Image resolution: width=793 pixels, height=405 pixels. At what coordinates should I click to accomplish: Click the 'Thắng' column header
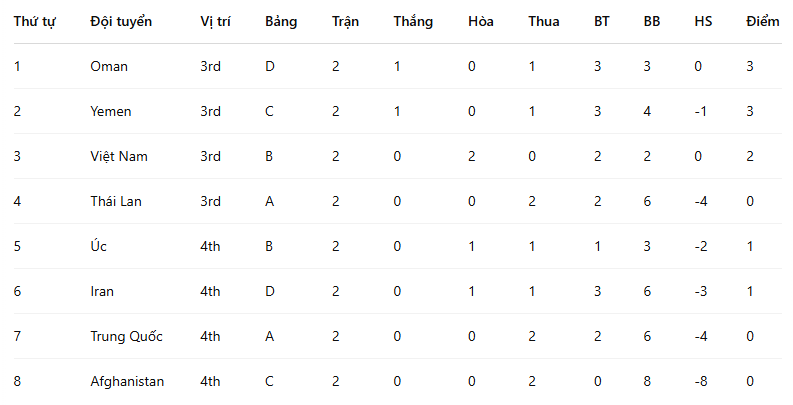(413, 22)
